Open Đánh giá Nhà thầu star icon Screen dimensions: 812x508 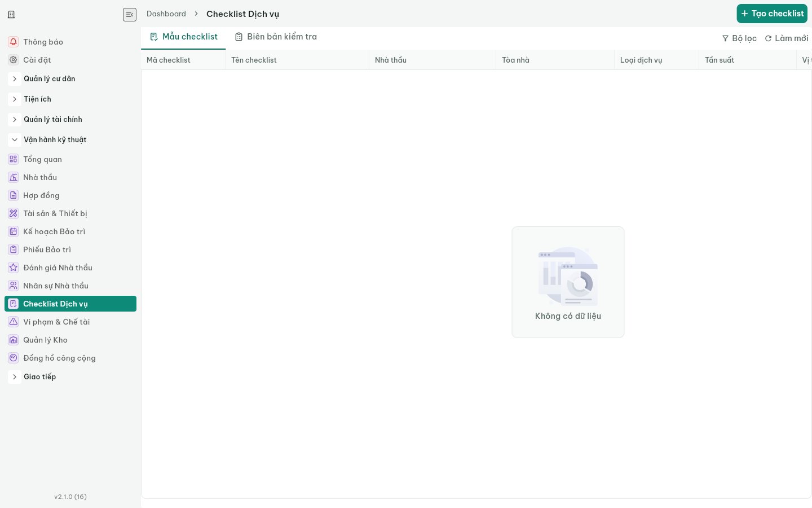click(14, 268)
